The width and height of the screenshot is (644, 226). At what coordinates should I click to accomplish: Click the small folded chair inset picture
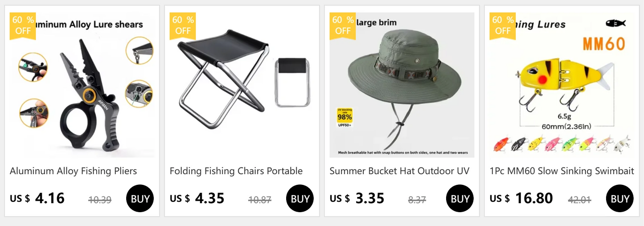(x=292, y=83)
